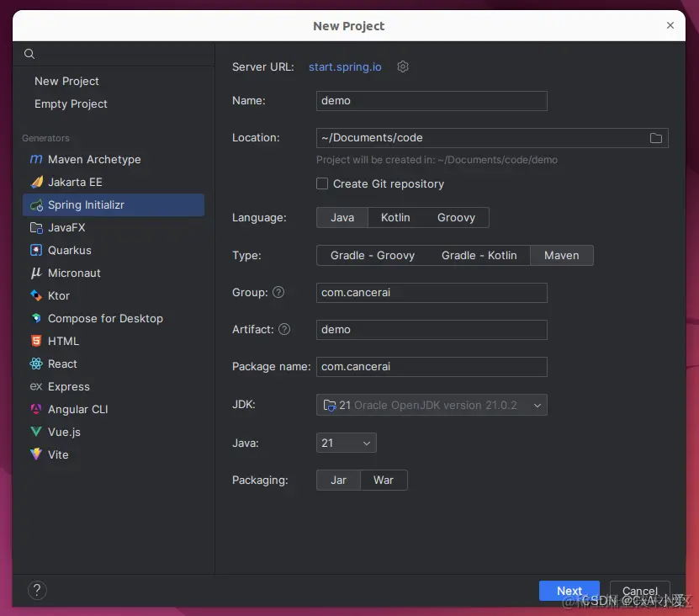Image resolution: width=699 pixels, height=616 pixels.
Task: Select War packaging
Action: coord(384,481)
